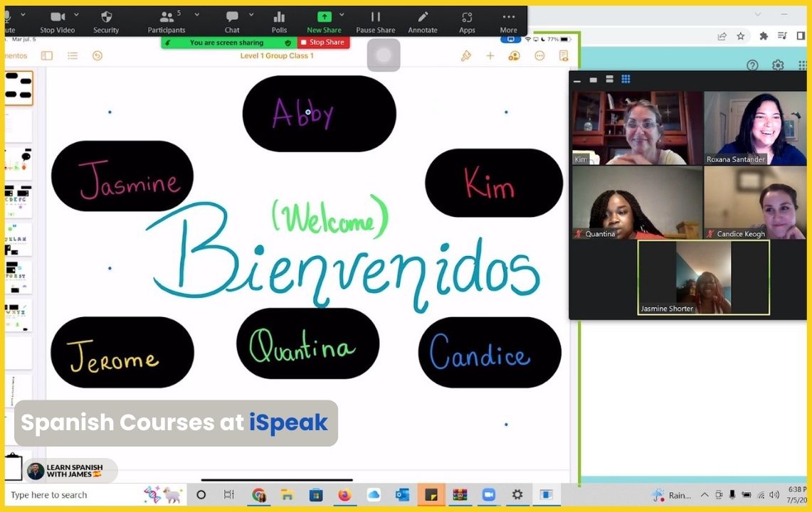This screenshot has width=812, height=512.
Task: Start a New Share
Action: tap(324, 21)
